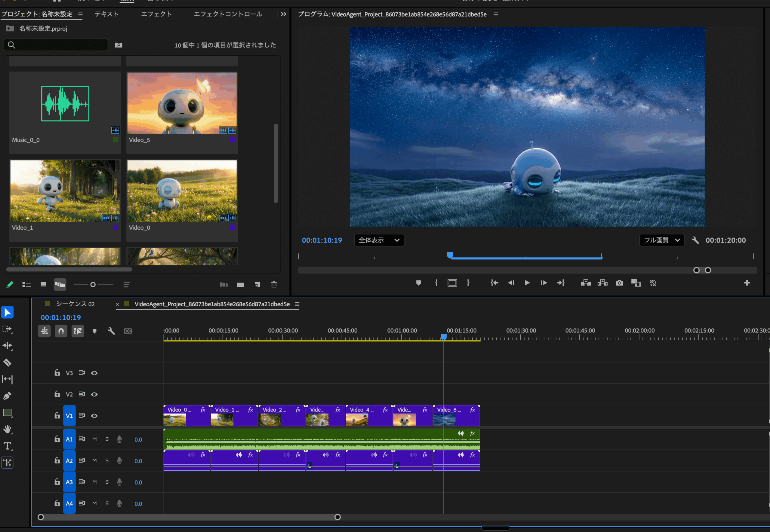Select the Type tool
Viewport: 770px width, 532px height.
(x=7, y=446)
